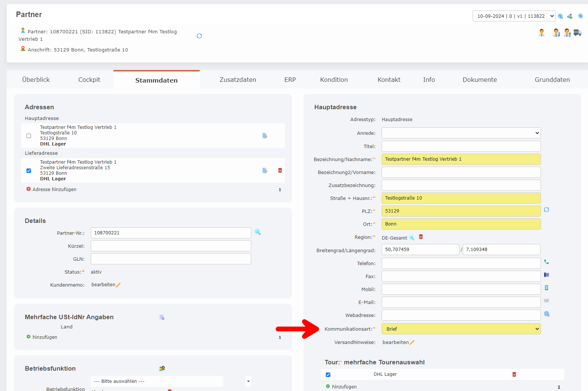Click bearbeiten next to Kundenmemo
Screen dimensions: 588x391
coord(104,285)
